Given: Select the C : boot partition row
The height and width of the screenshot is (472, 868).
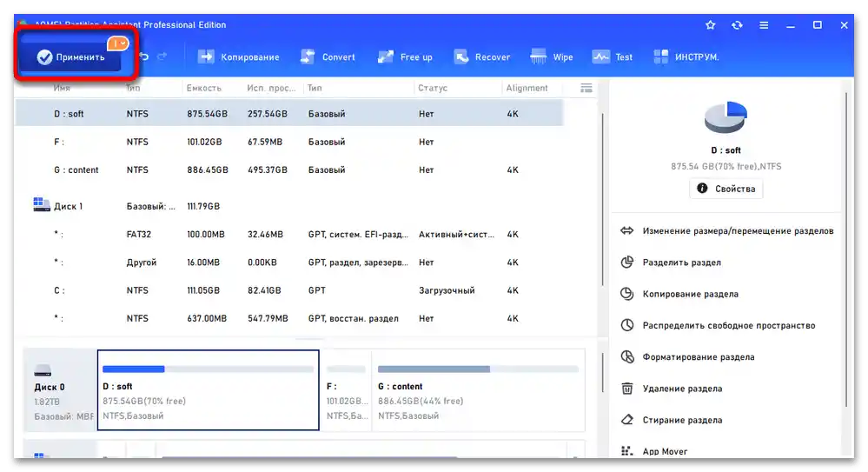Looking at the screenshot, I should tap(289, 290).
